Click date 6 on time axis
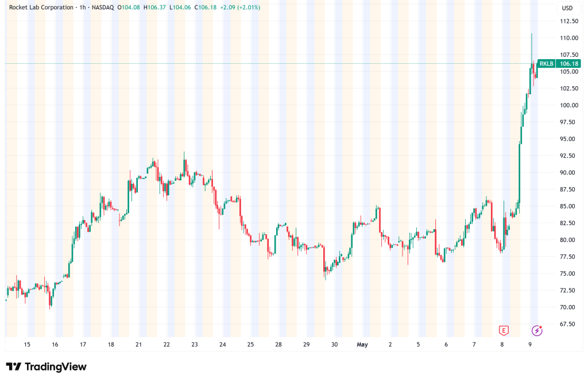Screen dimensions: 588x382 (x=446, y=345)
